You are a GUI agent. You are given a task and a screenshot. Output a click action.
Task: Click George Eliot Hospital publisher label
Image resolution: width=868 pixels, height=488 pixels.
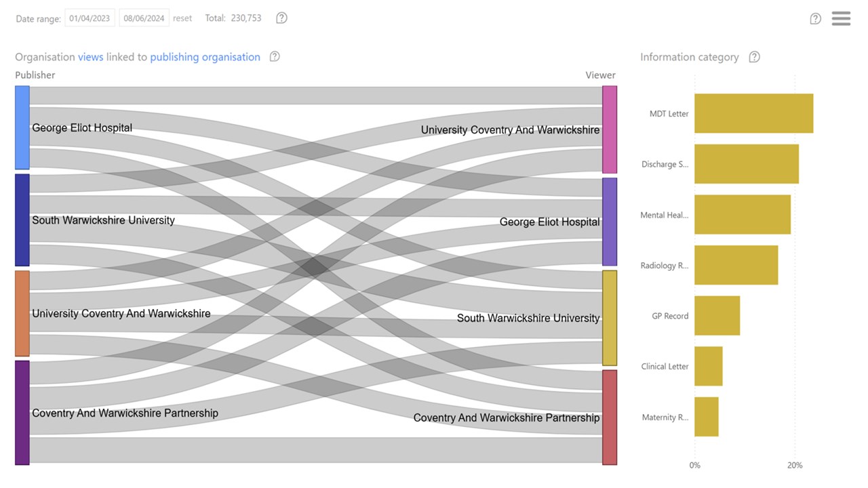click(82, 127)
